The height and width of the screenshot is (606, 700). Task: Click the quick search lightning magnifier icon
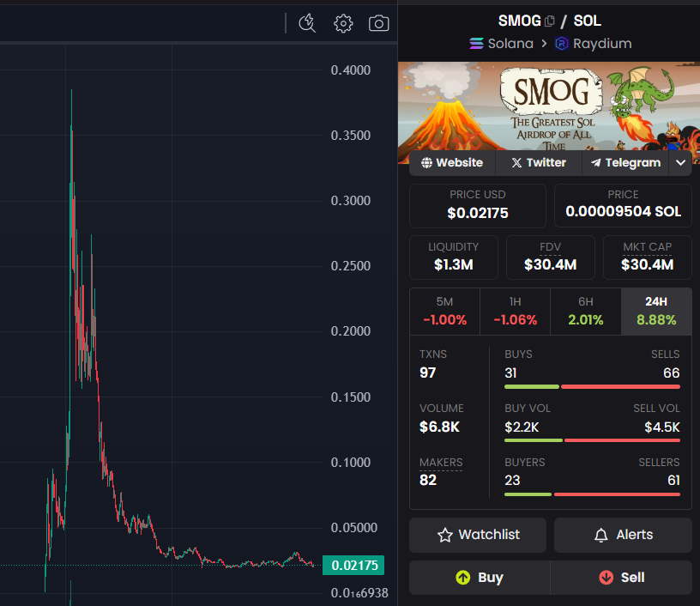click(x=307, y=23)
